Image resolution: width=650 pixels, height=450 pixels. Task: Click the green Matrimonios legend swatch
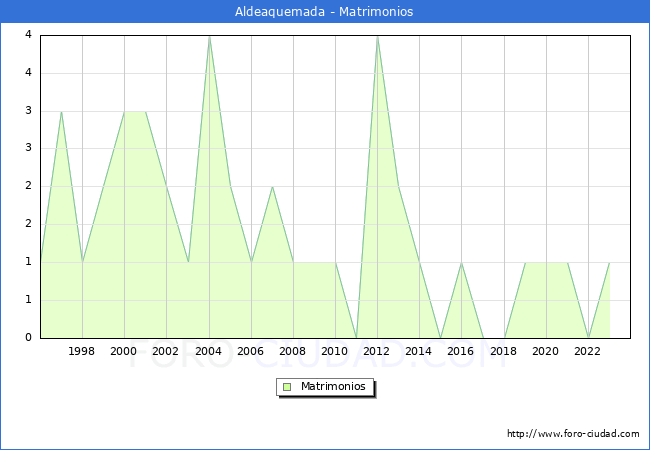coord(287,387)
